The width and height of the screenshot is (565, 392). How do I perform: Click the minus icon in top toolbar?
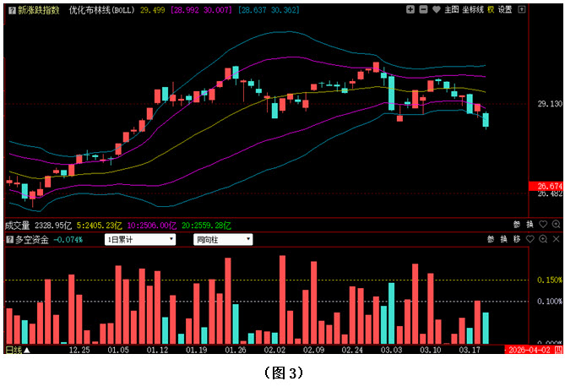pos(422,9)
